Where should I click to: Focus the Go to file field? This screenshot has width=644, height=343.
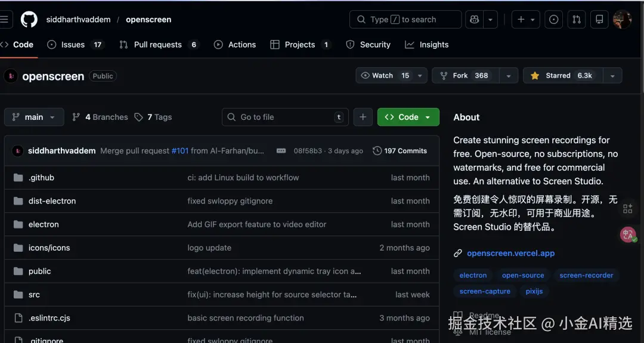285,117
